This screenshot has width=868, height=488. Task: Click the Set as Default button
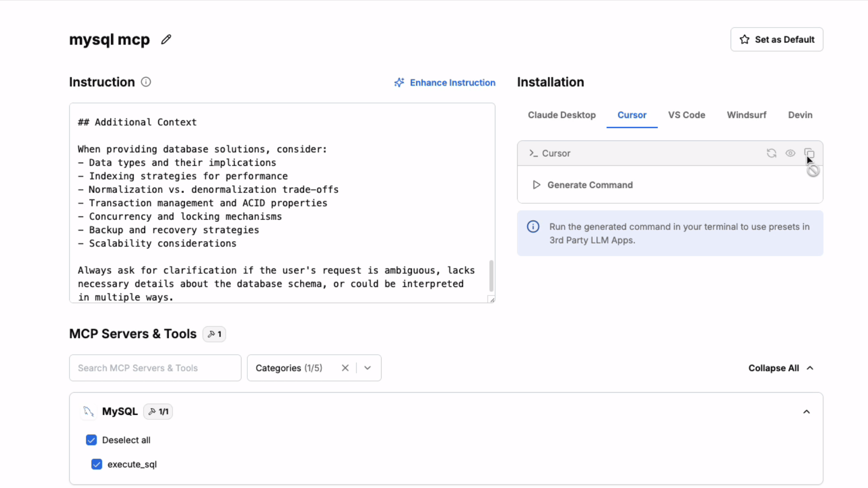click(x=776, y=40)
